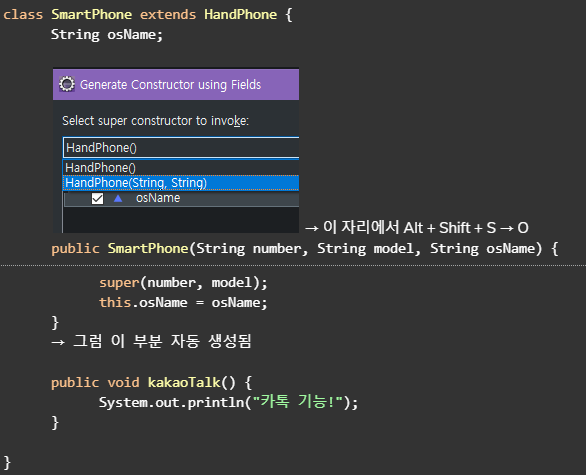The image size is (586, 475).
Task: Click the "this.osName = osName;" line
Action: pyautogui.click(x=183, y=303)
